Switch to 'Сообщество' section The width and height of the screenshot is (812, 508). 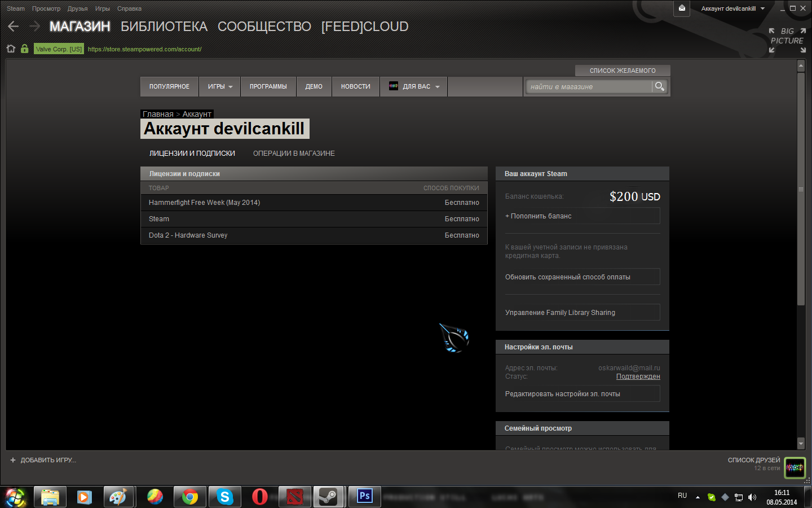pos(264,27)
